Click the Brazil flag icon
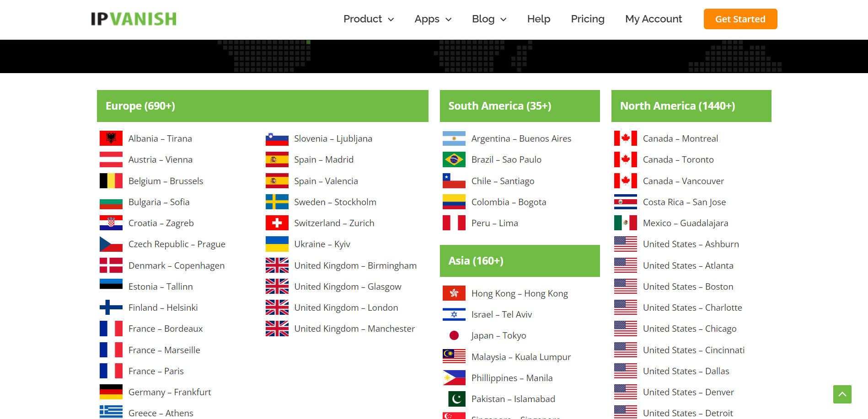The width and height of the screenshot is (868, 419). pyautogui.click(x=454, y=159)
